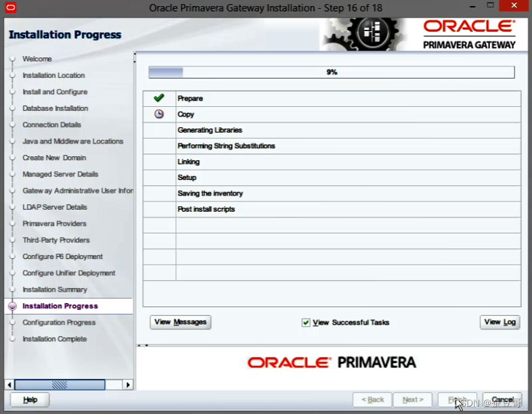Select Installation Progress step

point(60,306)
